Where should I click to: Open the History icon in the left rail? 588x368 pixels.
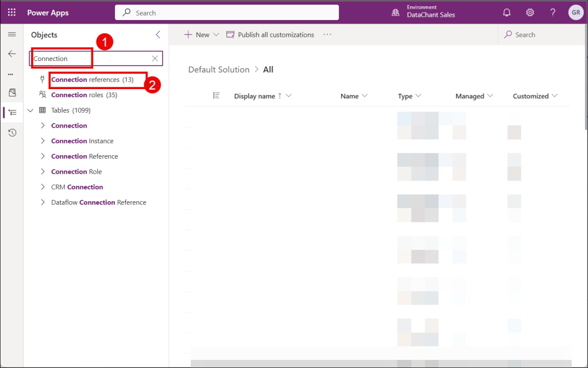11,133
